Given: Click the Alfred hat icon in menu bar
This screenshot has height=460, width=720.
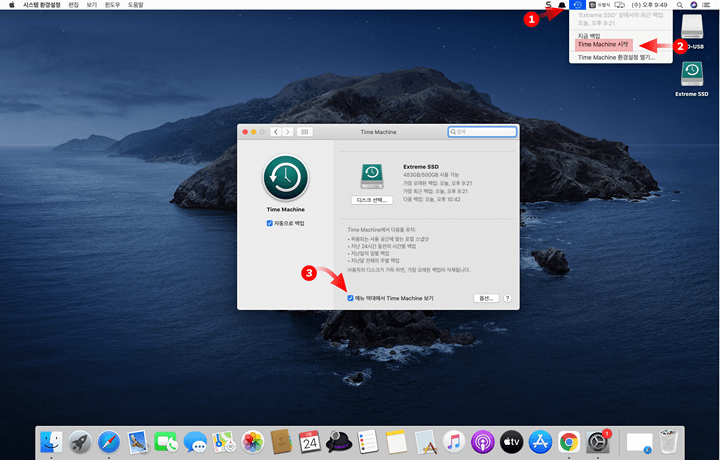Looking at the screenshot, I should 562,5.
